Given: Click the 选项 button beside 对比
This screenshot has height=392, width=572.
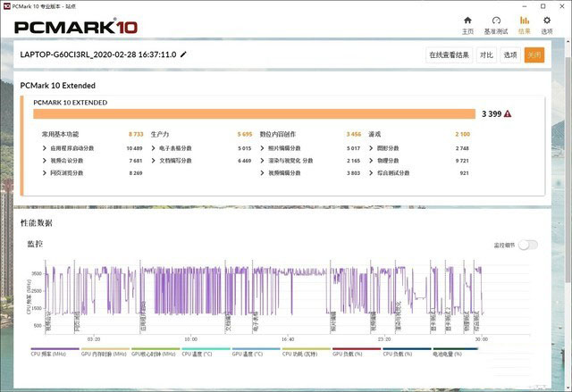Looking at the screenshot, I should click(x=510, y=55).
